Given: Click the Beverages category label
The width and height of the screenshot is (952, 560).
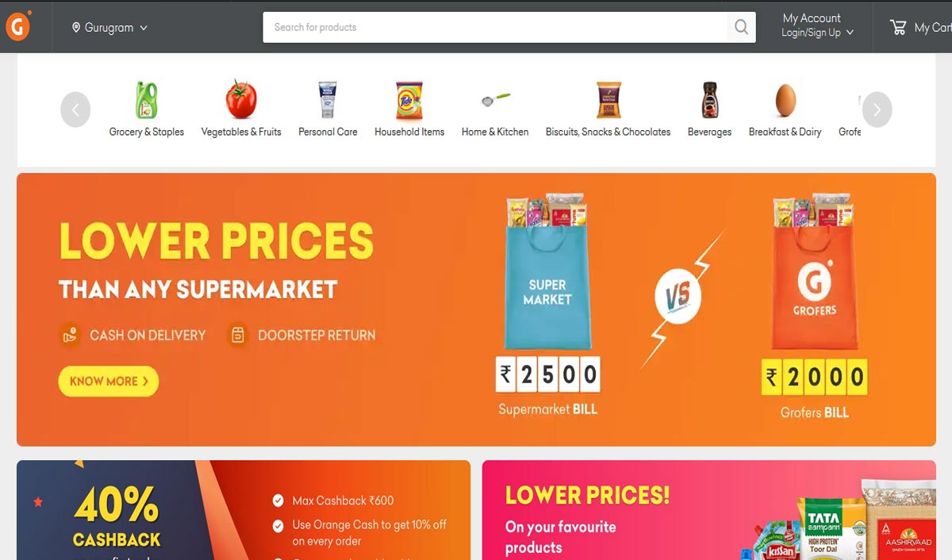Looking at the screenshot, I should point(709,132).
